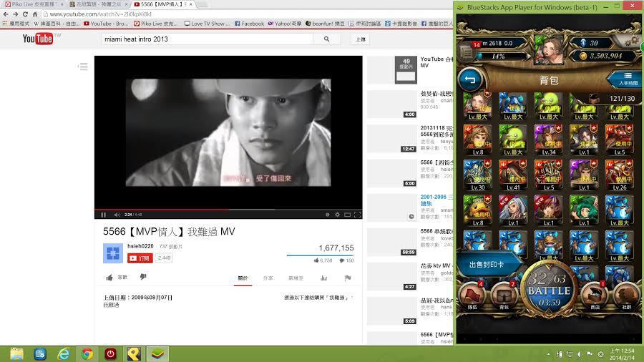
Task: Open Internet Explorer from the taskbar
Action: pos(63,354)
